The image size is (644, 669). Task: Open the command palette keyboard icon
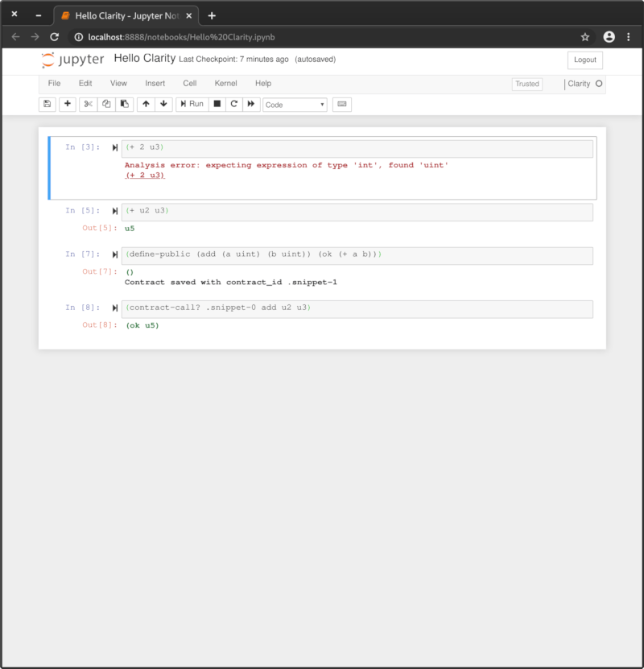coord(341,104)
